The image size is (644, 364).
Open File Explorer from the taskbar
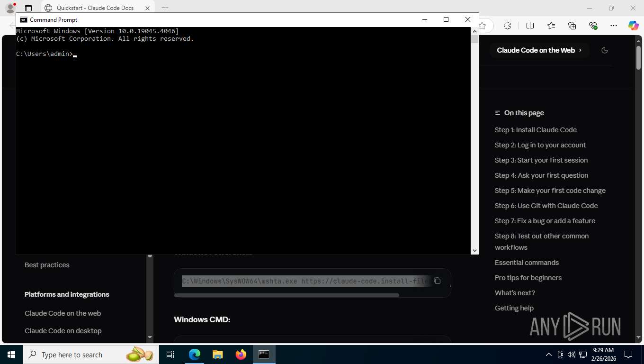pyautogui.click(x=217, y=355)
